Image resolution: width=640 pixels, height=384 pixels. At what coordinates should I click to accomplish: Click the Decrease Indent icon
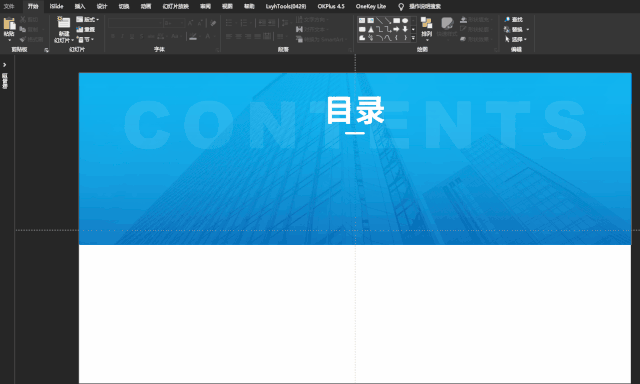pos(262,22)
